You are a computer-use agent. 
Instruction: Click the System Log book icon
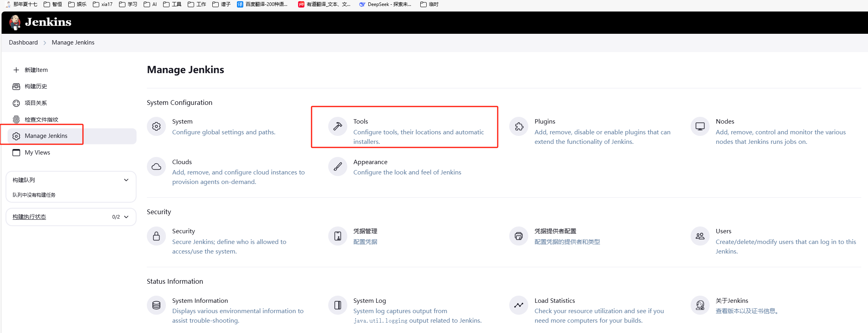338,305
